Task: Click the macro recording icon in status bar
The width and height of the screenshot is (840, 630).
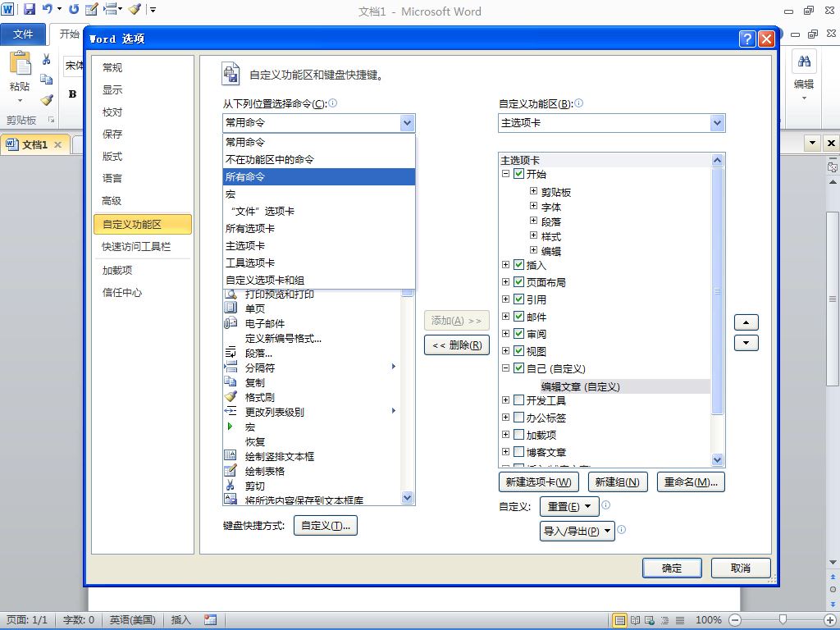Action: tap(211, 620)
